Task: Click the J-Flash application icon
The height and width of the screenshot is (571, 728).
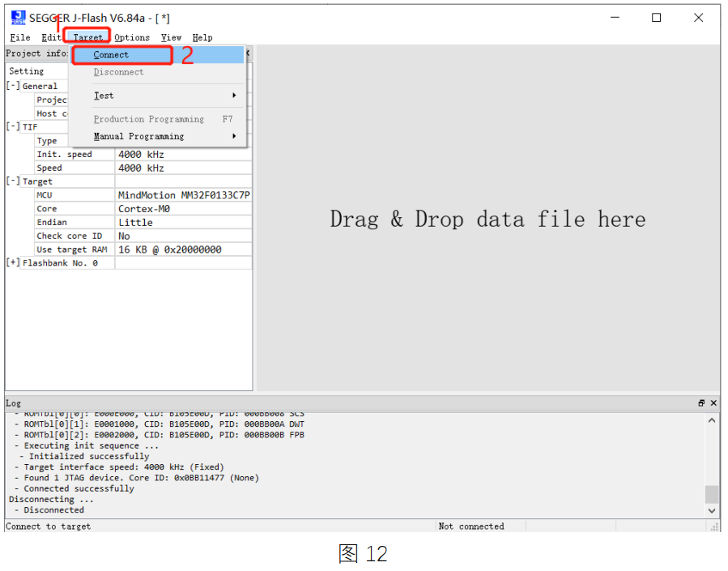Action: point(18,18)
